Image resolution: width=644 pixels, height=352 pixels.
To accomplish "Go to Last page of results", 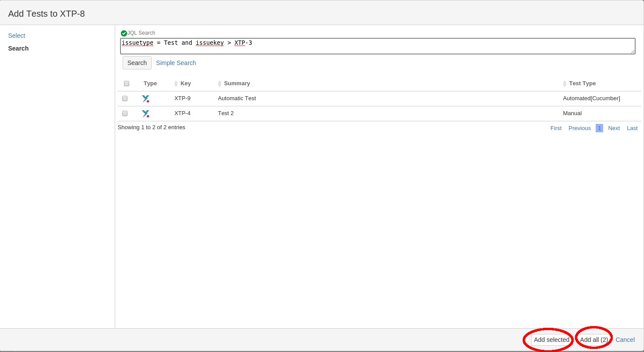I will pyautogui.click(x=632, y=128).
